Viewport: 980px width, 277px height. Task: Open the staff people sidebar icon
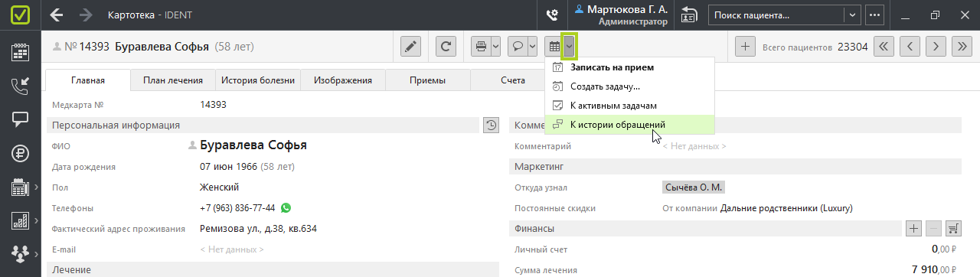tap(21, 253)
